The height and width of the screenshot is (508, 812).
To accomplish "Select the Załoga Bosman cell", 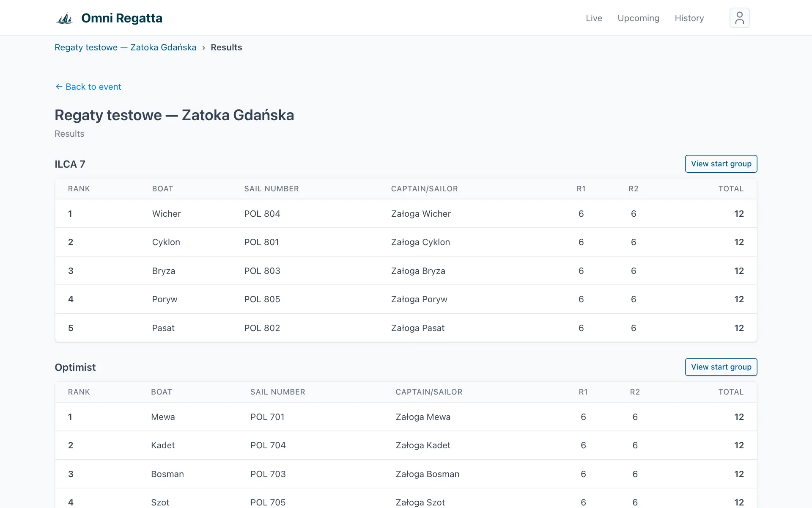I will pyautogui.click(x=428, y=474).
